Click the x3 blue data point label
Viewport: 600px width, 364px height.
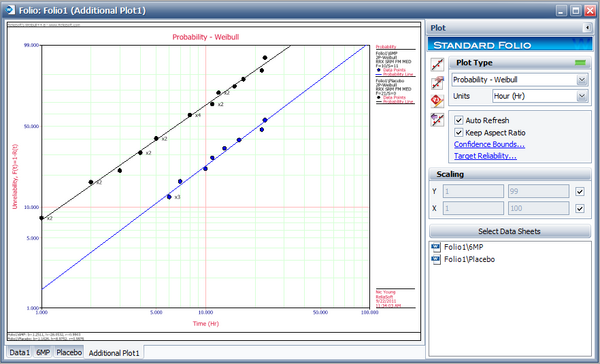click(177, 197)
